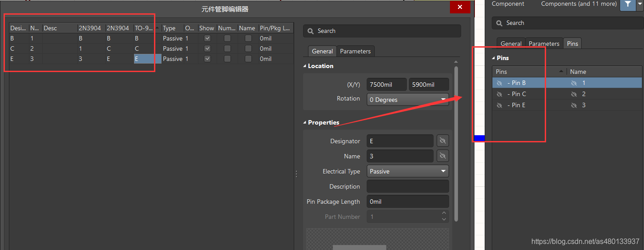Enable Name checkbox for pin E row
Screen dimensions: 644x250
pyautogui.click(x=248, y=59)
